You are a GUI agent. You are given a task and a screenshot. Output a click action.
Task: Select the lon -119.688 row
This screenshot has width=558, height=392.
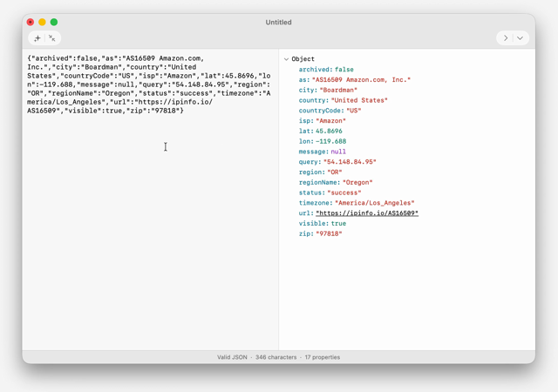[x=323, y=141]
